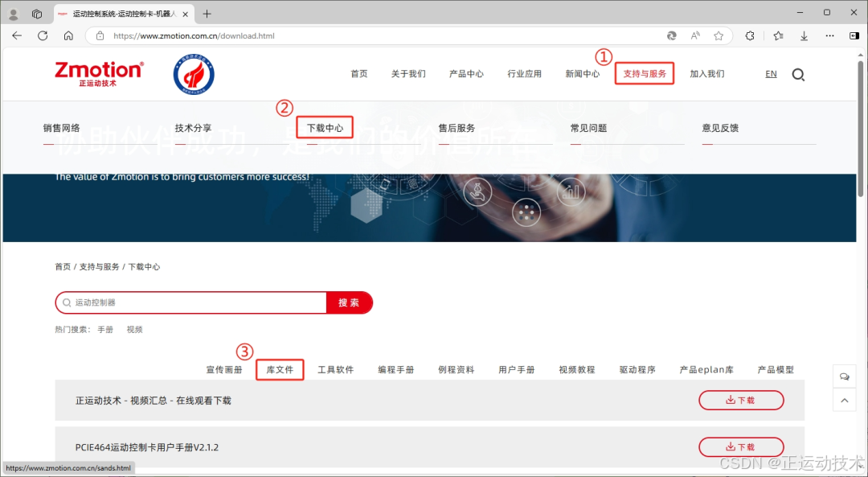Image resolution: width=868 pixels, height=477 pixels.
Task: Close the current Zmotion browser tab
Action: (x=184, y=14)
